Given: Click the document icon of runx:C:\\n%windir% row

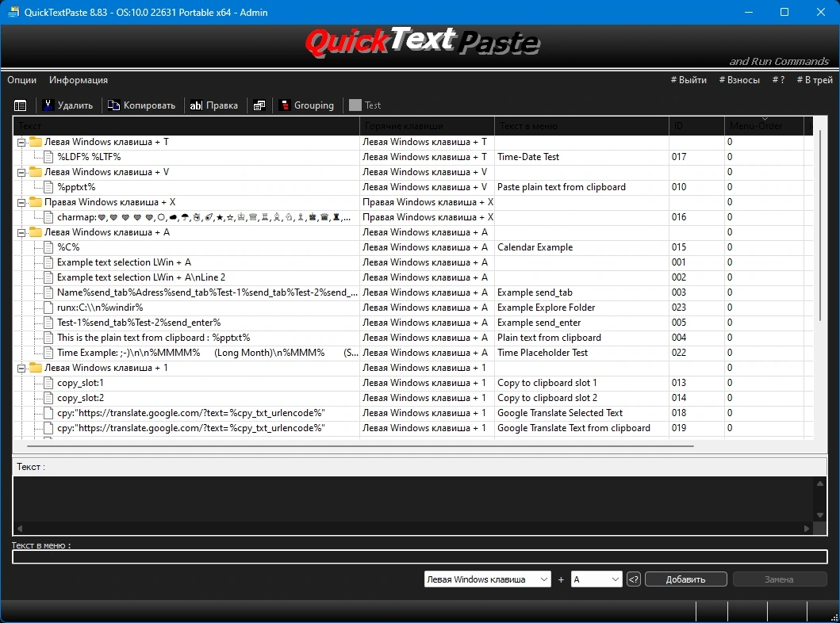Looking at the screenshot, I should click(48, 308).
